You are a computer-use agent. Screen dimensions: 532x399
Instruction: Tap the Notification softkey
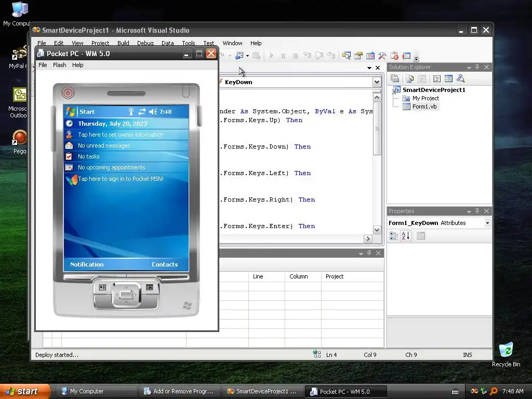coord(87,264)
